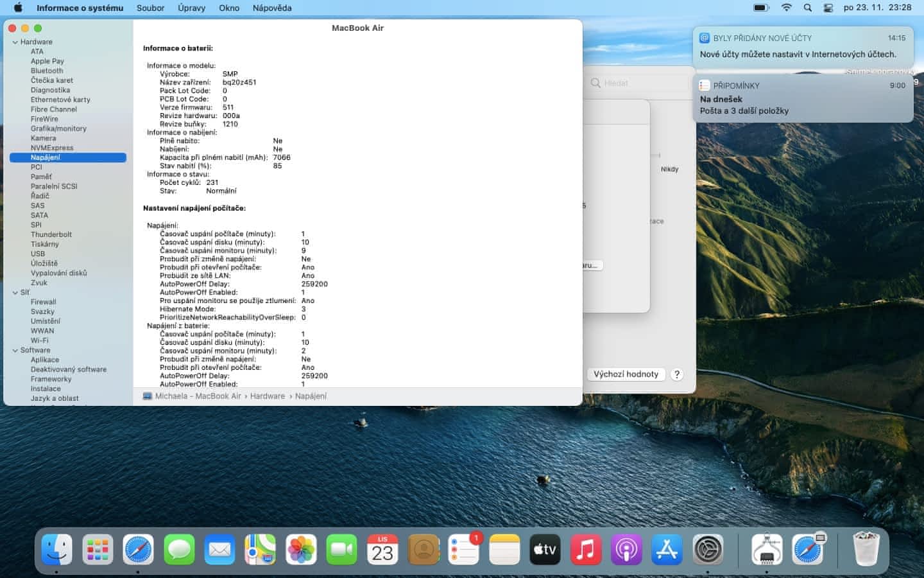Select Thunderbolt in the sidebar
The image size is (924, 578).
point(51,234)
